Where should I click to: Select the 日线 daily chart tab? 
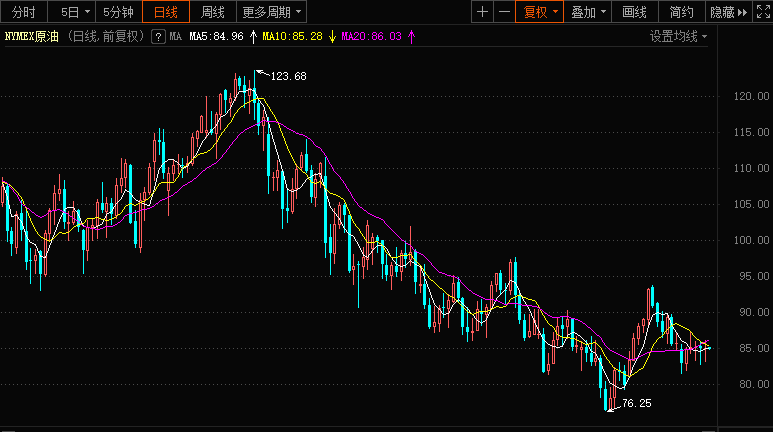165,12
